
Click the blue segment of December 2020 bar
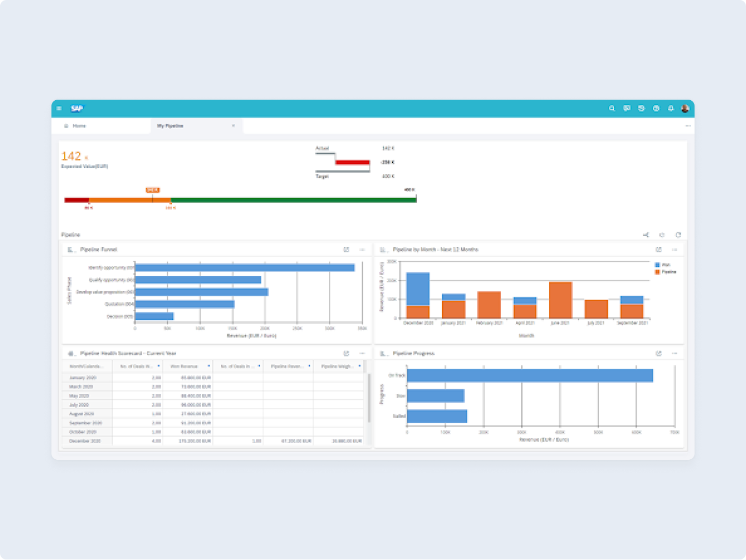point(418,289)
